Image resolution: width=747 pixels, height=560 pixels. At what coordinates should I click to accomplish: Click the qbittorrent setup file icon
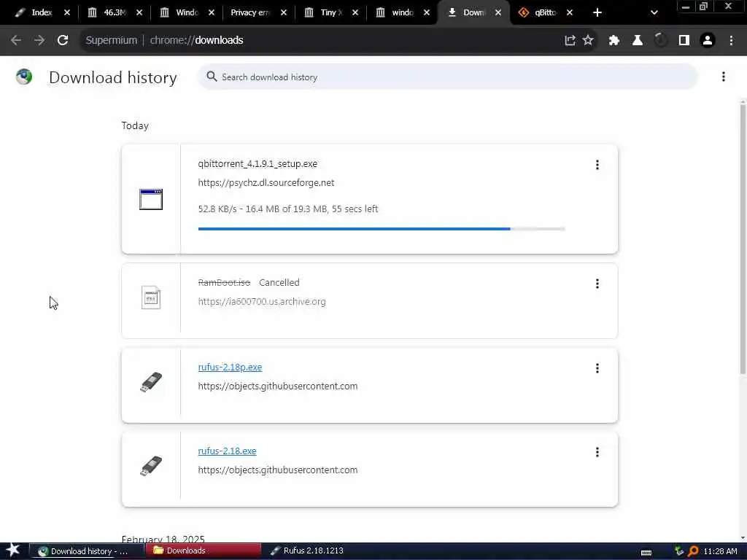coord(151,199)
